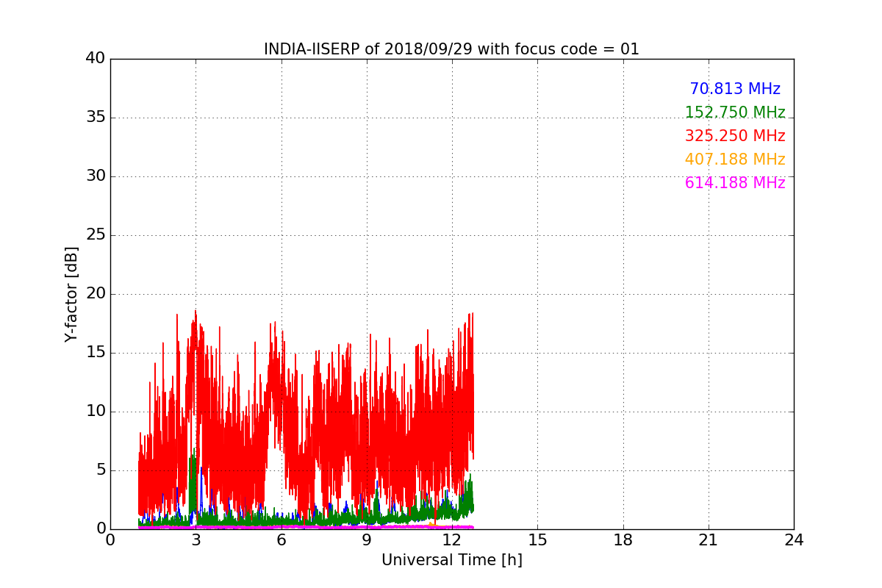The width and height of the screenshot is (882, 588).
Task: Click y-axis tick label 40
Action: pyautogui.click(x=96, y=58)
